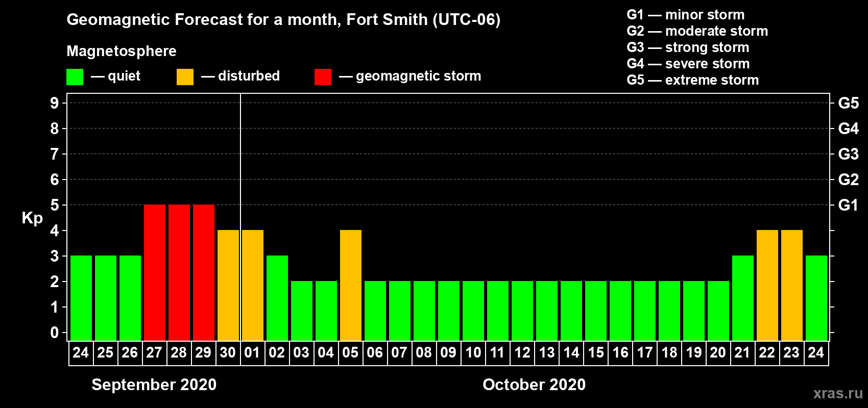Click the red storm bar for September 28

click(x=179, y=272)
